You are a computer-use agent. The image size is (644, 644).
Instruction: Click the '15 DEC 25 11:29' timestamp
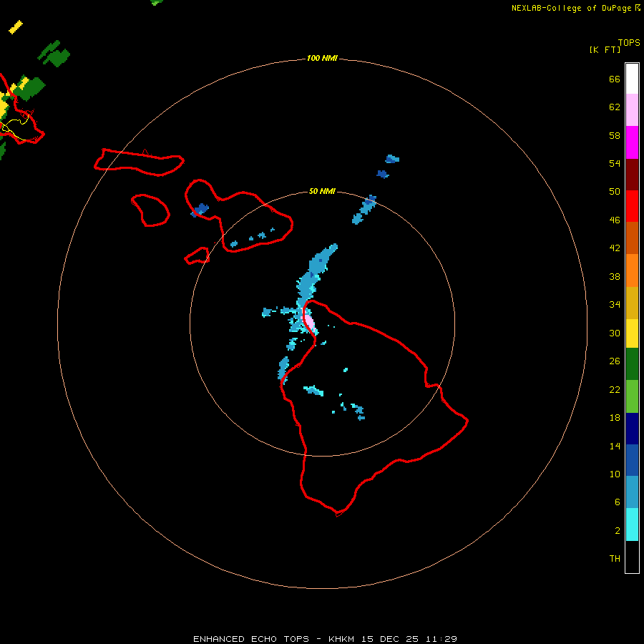point(409,639)
